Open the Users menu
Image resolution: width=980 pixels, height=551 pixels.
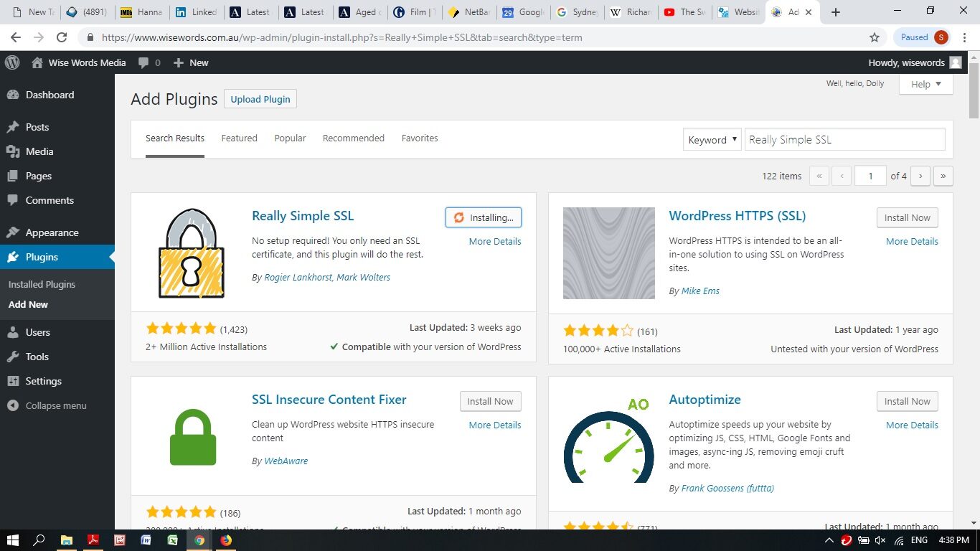[38, 332]
